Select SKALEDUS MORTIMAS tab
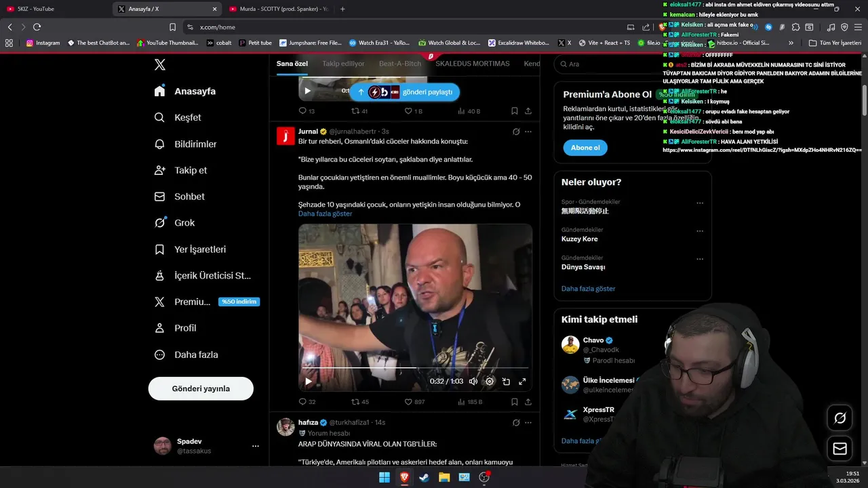 473,64
